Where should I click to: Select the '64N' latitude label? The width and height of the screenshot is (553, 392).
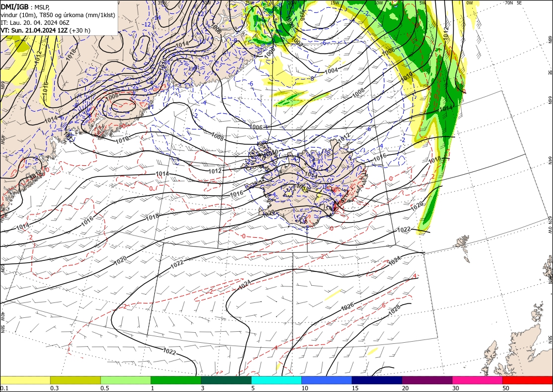550,160
